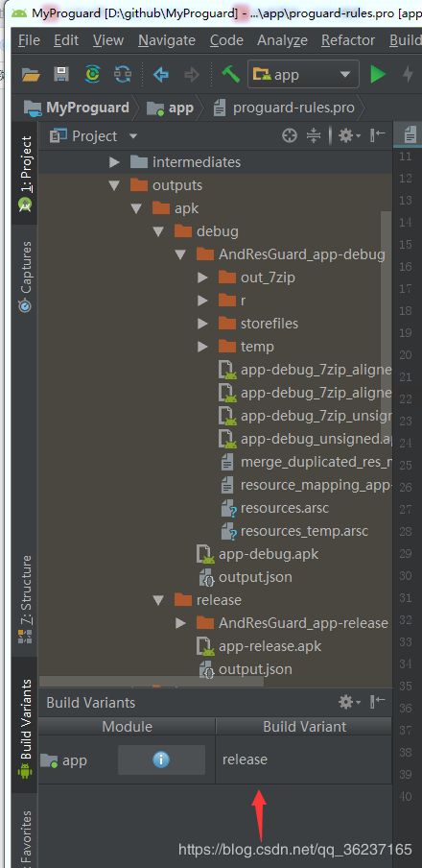The width and height of the screenshot is (422, 868).
Task: Click the Module column header
Action: point(127,726)
